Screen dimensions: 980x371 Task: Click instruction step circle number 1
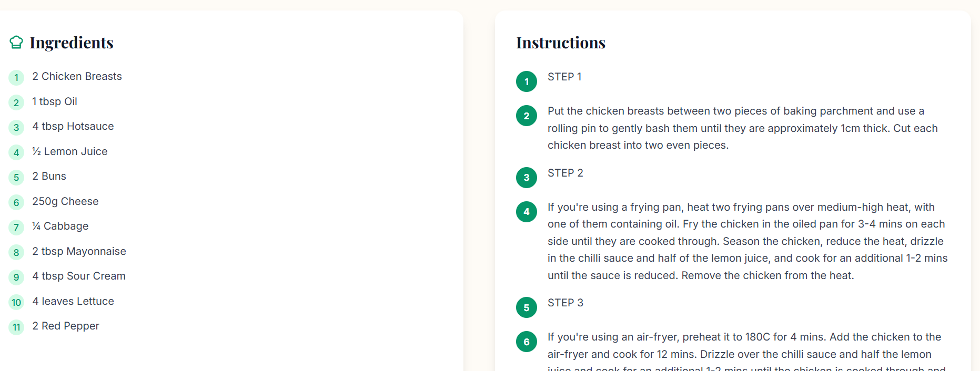tap(527, 81)
